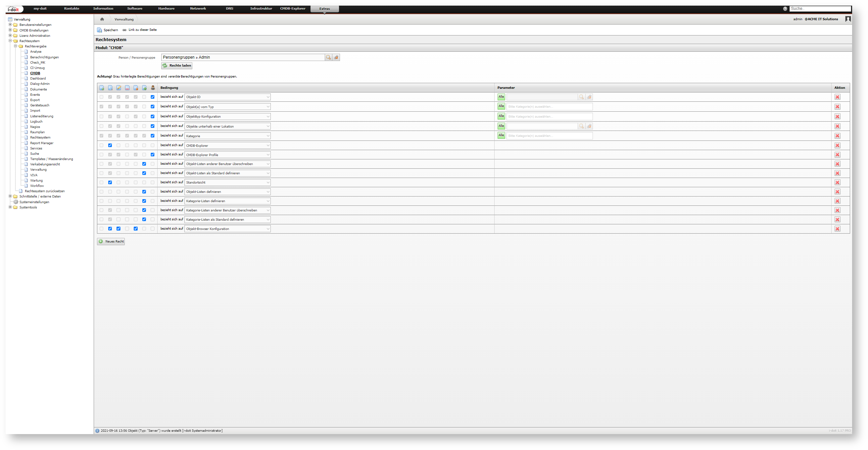The width and height of the screenshot is (868, 450).
Task: Click the user avatar icon top right
Action: click(x=848, y=19)
